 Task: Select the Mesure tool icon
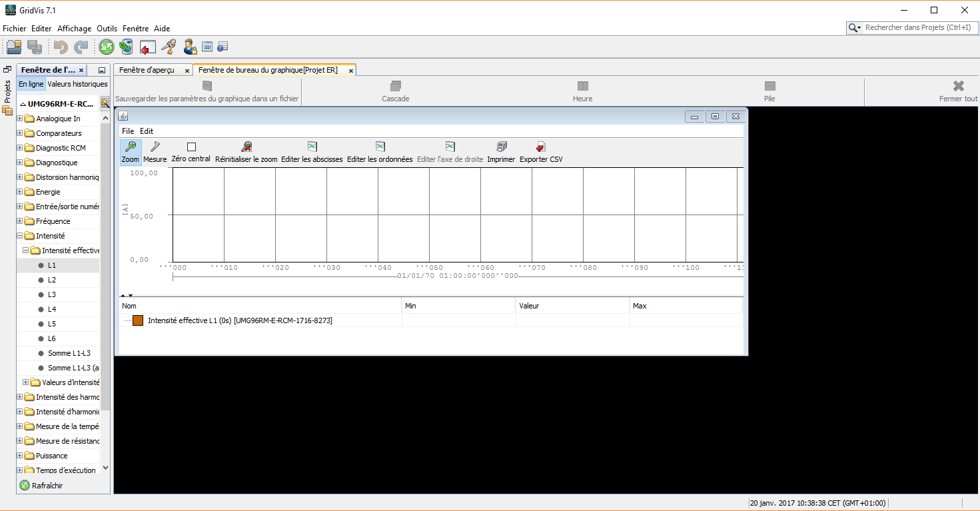(x=155, y=147)
